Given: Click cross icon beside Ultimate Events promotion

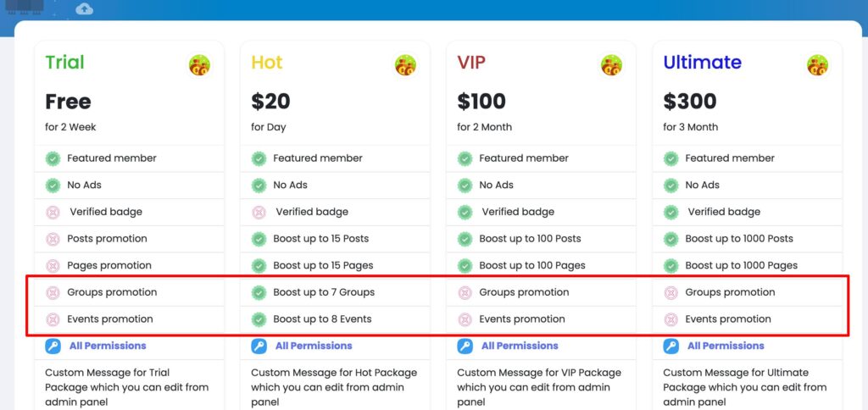Looking at the screenshot, I should [670, 319].
